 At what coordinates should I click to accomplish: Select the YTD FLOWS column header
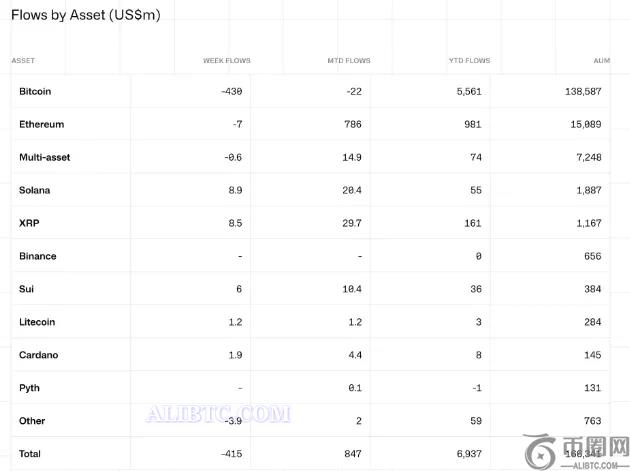[x=469, y=61]
